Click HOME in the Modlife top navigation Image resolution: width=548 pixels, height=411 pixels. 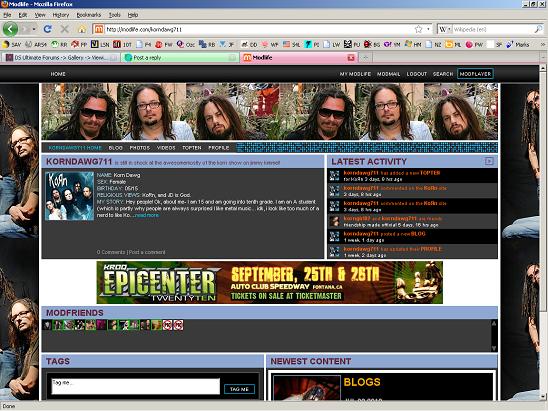coord(58,74)
